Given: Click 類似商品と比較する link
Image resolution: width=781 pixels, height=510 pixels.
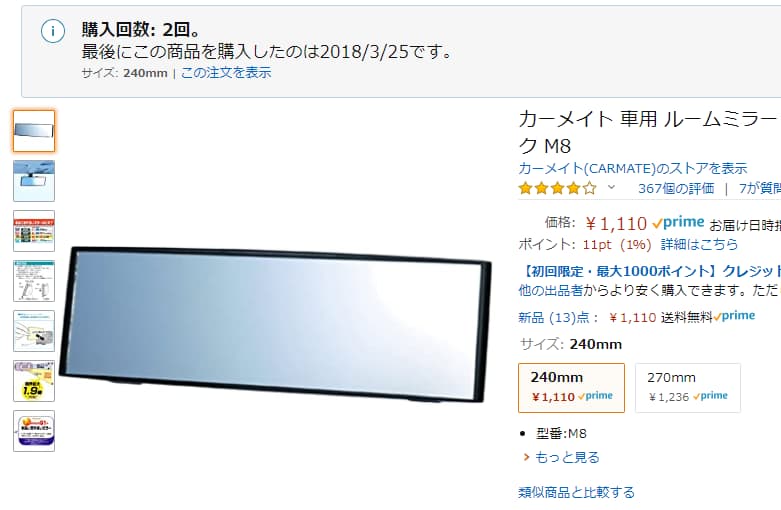Looking at the screenshot, I should point(576,493).
